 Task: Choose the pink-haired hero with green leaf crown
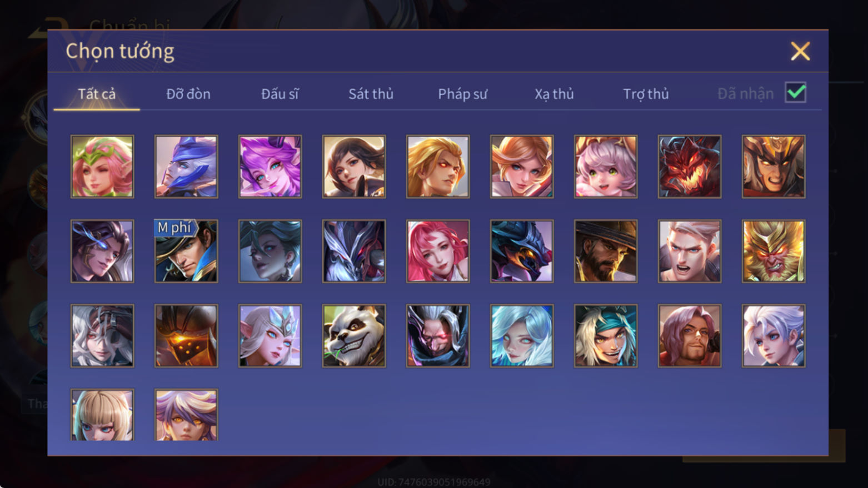tap(102, 167)
